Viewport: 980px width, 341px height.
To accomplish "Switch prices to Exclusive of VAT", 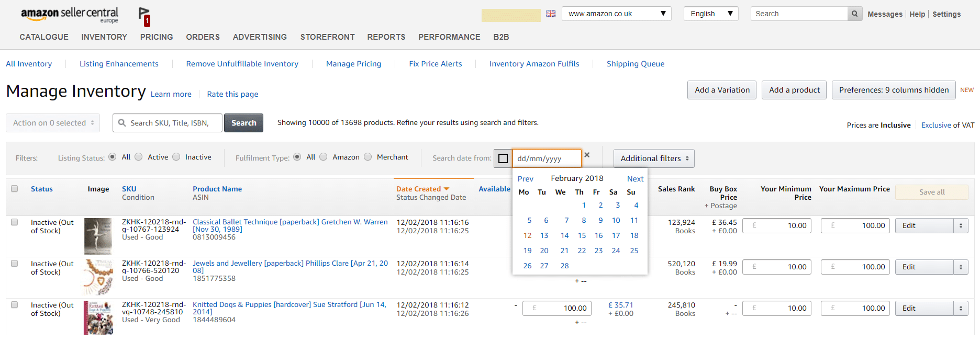I will tap(936, 125).
